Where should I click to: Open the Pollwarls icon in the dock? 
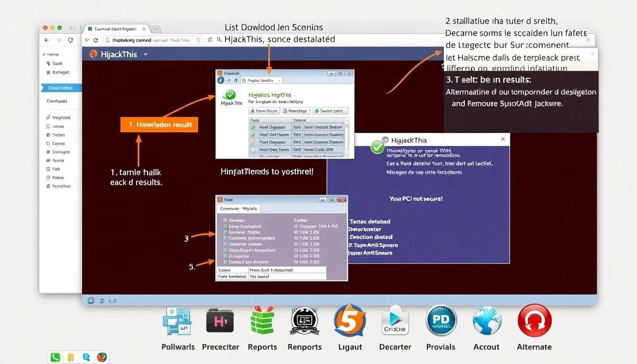point(176,322)
